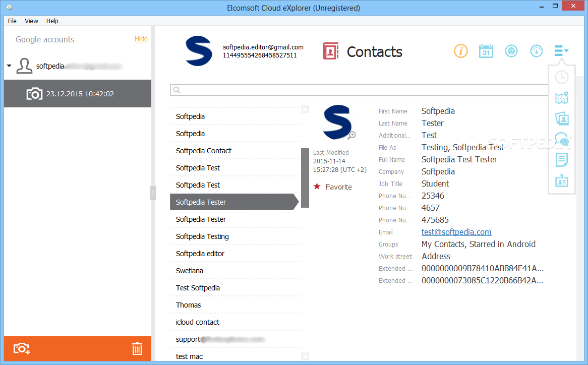This screenshot has width=588, height=365.
Task: Click the red Contacts book icon
Action: coord(330,51)
